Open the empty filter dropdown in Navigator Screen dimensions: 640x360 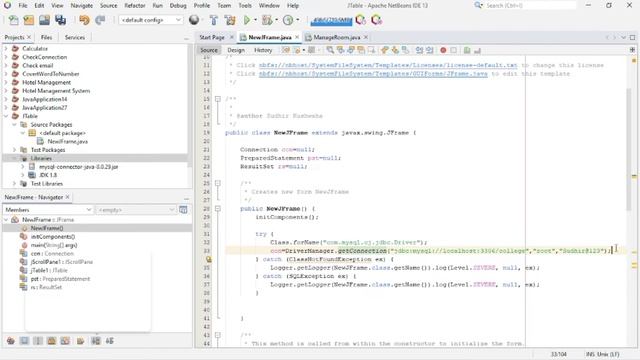pyautogui.click(x=136, y=210)
